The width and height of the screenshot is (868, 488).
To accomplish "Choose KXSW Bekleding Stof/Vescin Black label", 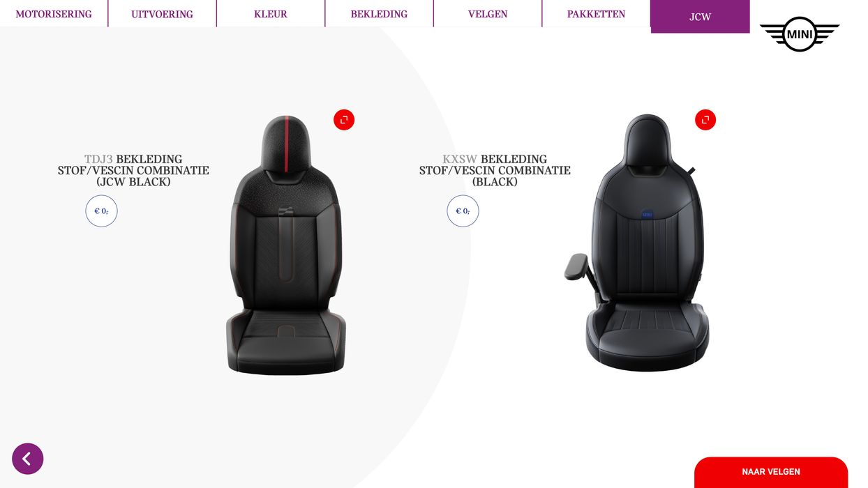I will [495, 170].
